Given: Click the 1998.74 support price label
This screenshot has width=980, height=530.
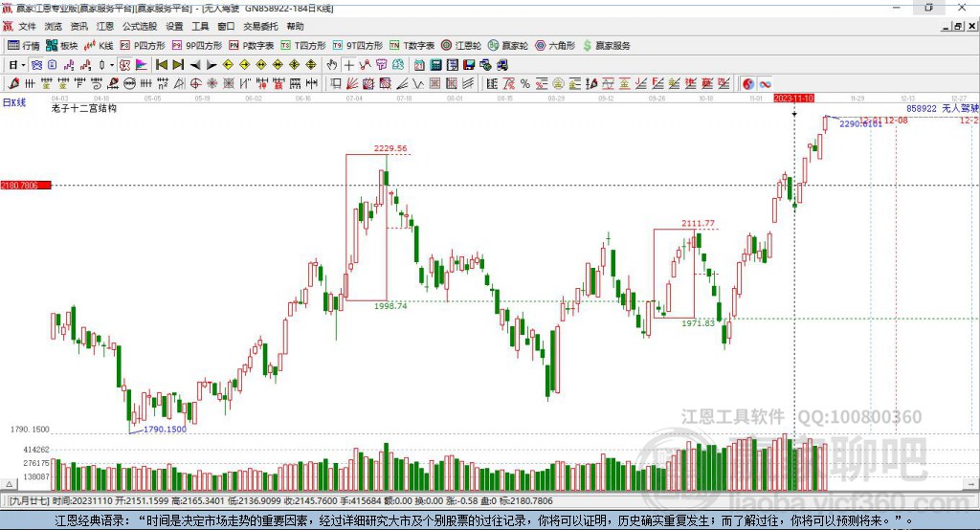Looking at the screenshot, I should pos(390,306).
